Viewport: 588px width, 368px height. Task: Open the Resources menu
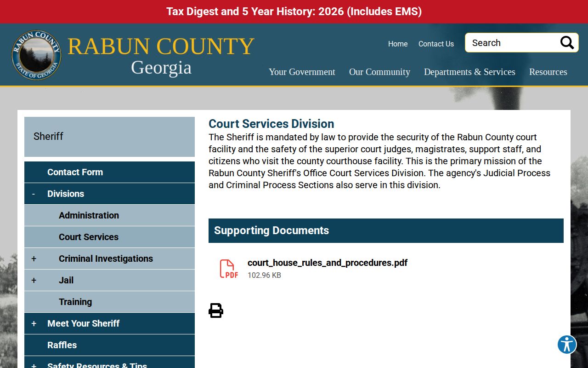(548, 72)
